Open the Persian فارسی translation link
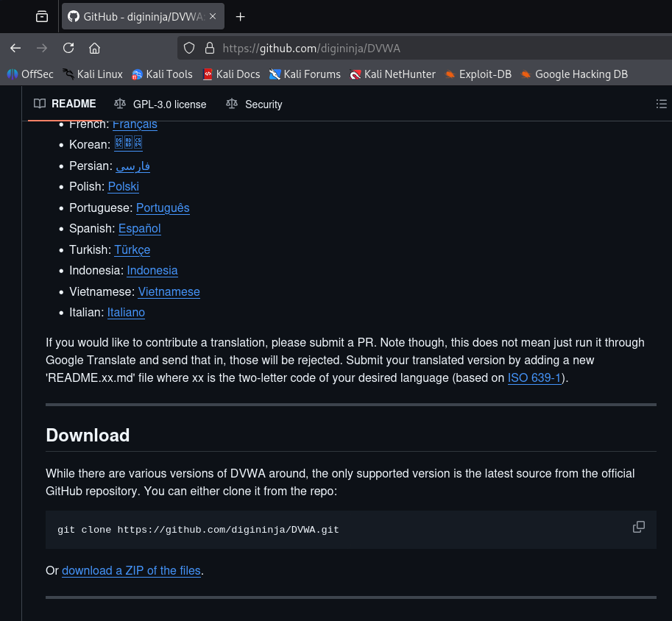 click(133, 166)
